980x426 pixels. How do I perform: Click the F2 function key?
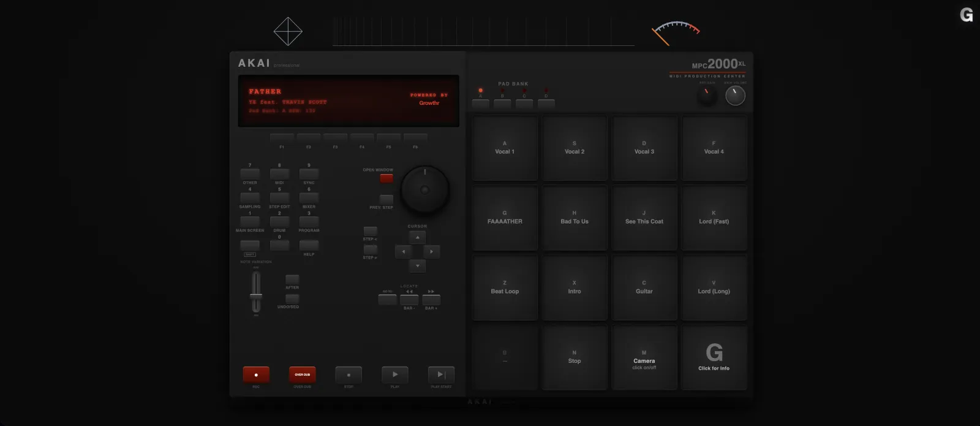pyautogui.click(x=309, y=138)
